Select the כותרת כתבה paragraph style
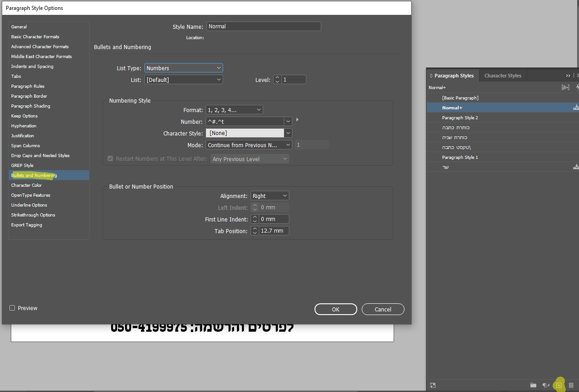This screenshot has width=579, height=392. pyautogui.click(x=503, y=127)
